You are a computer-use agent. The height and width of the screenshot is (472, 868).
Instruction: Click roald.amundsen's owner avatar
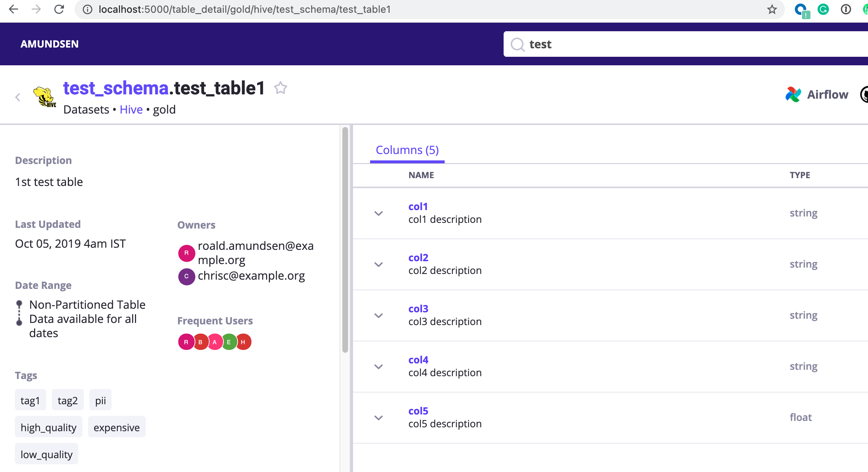click(186, 253)
